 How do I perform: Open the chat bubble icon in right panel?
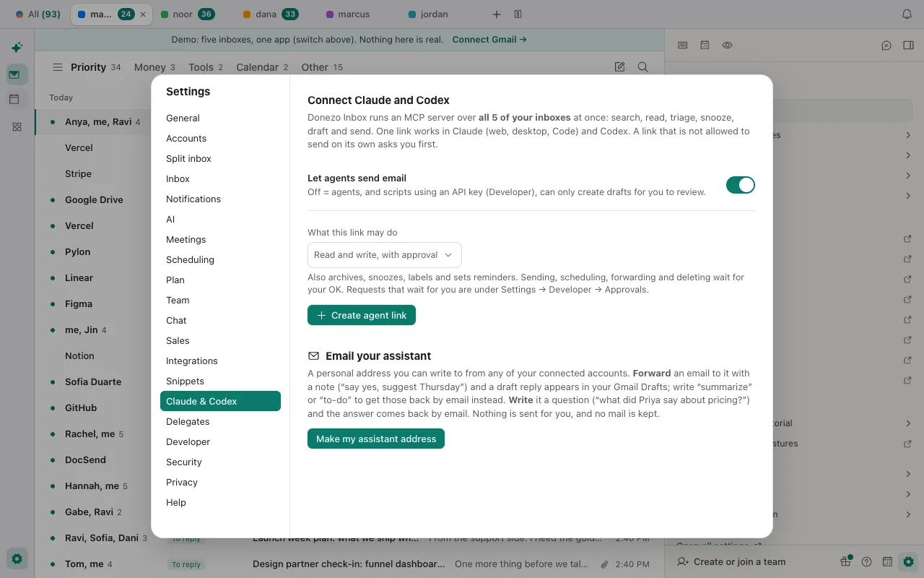(886, 46)
